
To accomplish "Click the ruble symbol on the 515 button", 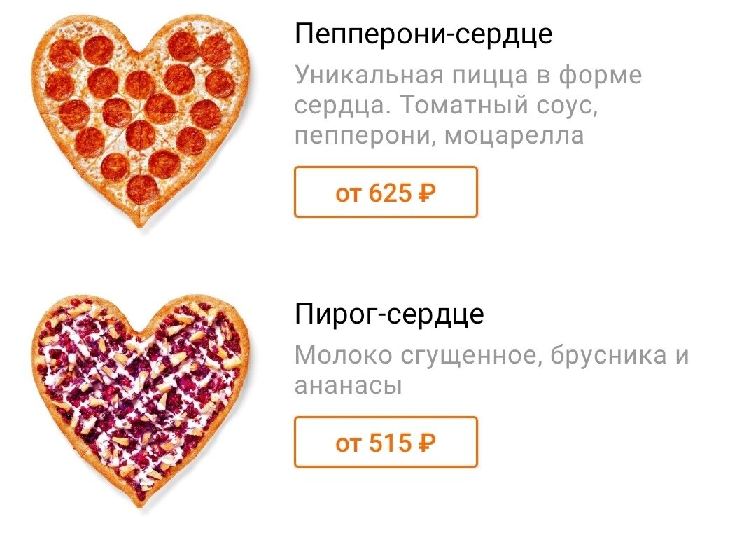I will pos(428,443).
